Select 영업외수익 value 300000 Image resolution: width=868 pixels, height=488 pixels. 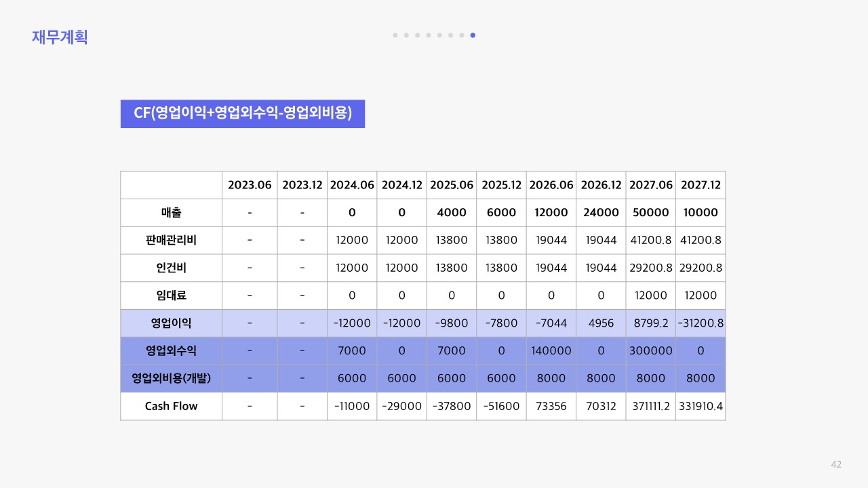(x=651, y=351)
